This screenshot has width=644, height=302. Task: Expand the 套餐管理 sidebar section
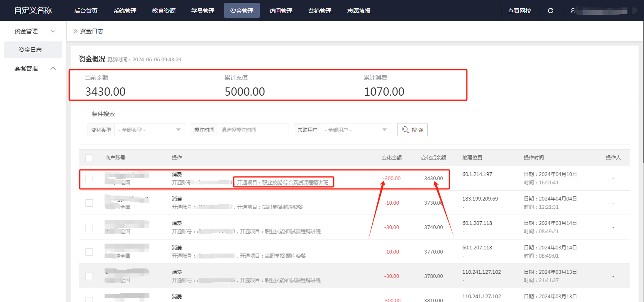click(x=33, y=68)
